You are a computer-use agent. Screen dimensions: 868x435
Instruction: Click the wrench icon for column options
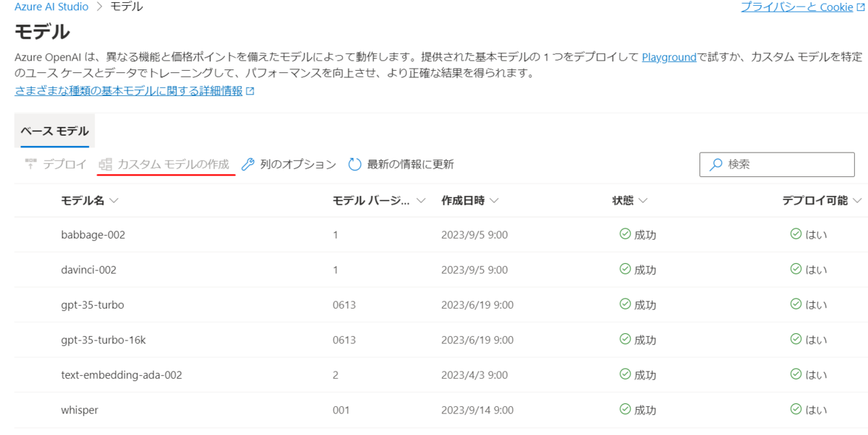coord(248,164)
